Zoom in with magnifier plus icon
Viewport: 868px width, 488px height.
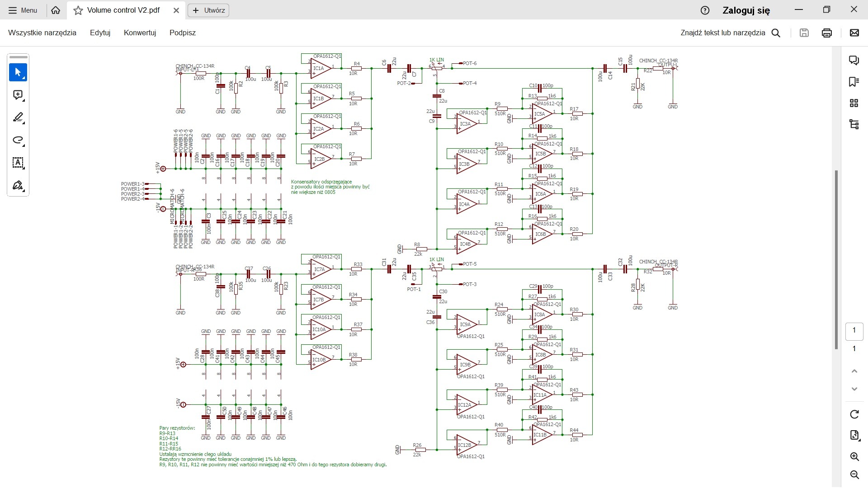[854, 456]
